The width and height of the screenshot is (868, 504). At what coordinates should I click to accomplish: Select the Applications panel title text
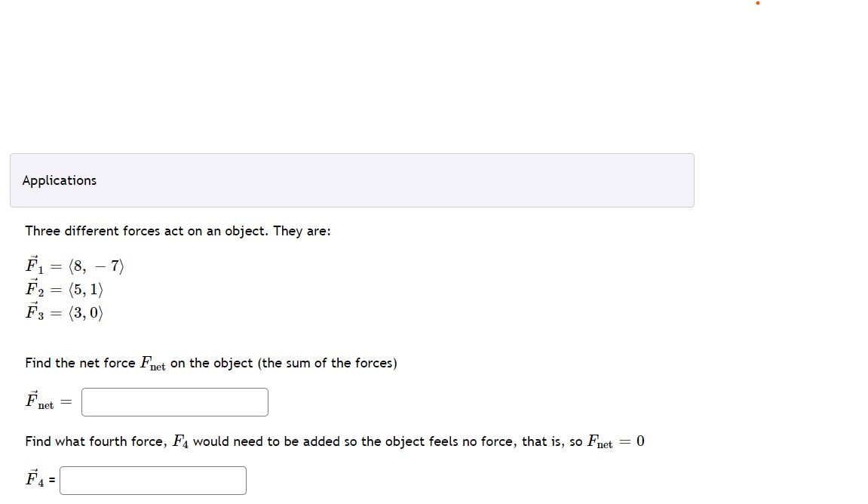(59, 180)
